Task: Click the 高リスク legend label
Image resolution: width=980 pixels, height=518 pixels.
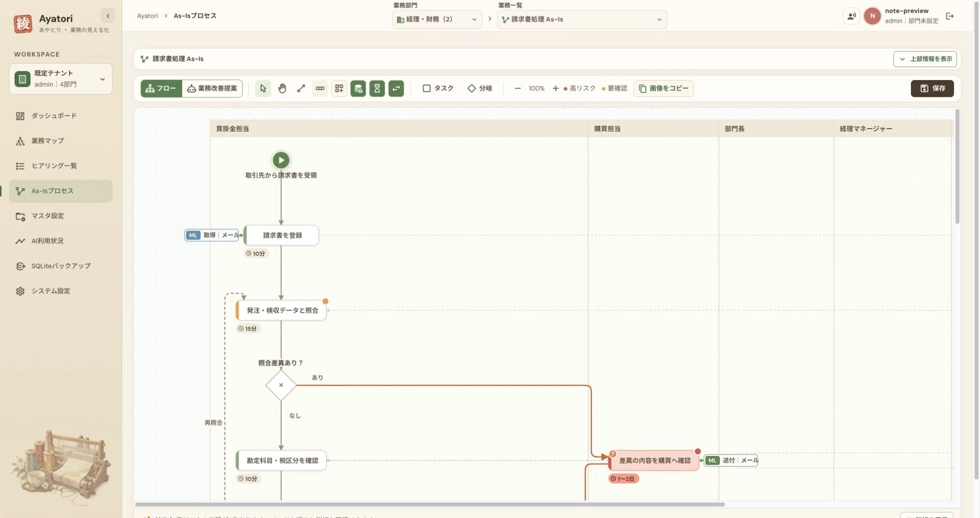Action: click(x=583, y=88)
